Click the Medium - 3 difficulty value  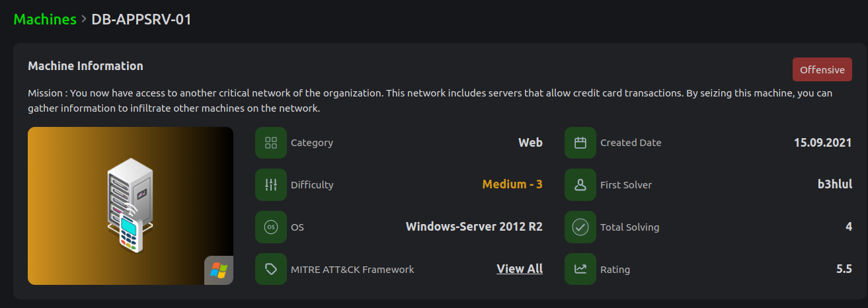click(x=512, y=185)
